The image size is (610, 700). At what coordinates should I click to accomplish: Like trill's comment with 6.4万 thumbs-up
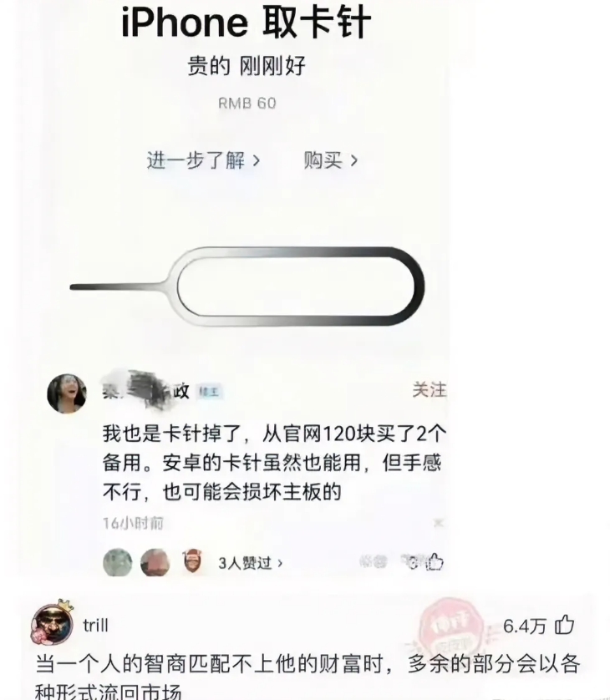(x=564, y=625)
